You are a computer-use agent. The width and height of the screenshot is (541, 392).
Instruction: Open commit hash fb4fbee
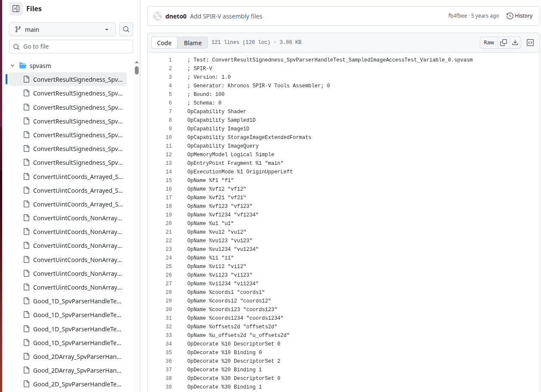[457, 16]
